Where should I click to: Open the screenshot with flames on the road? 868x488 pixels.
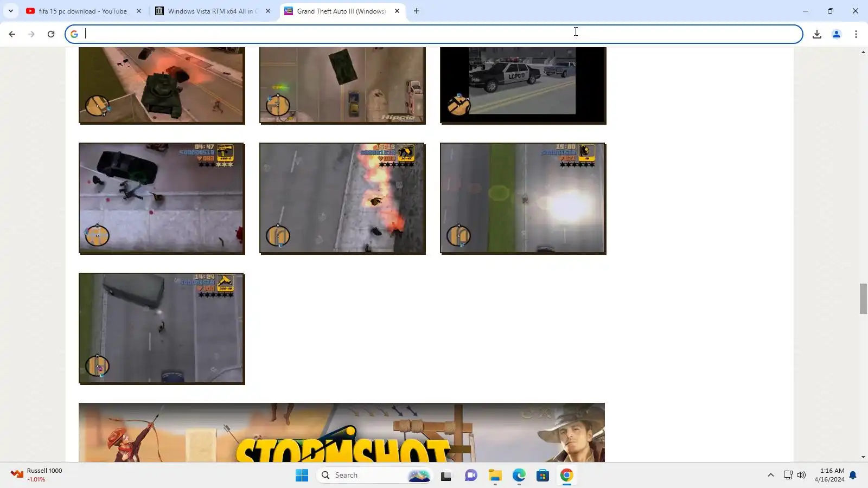point(342,198)
